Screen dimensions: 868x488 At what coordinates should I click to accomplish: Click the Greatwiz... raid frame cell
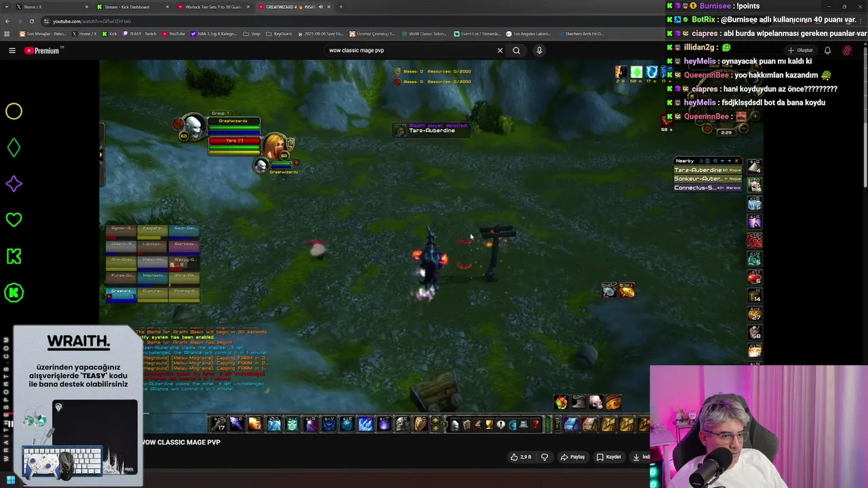click(x=121, y=293)
